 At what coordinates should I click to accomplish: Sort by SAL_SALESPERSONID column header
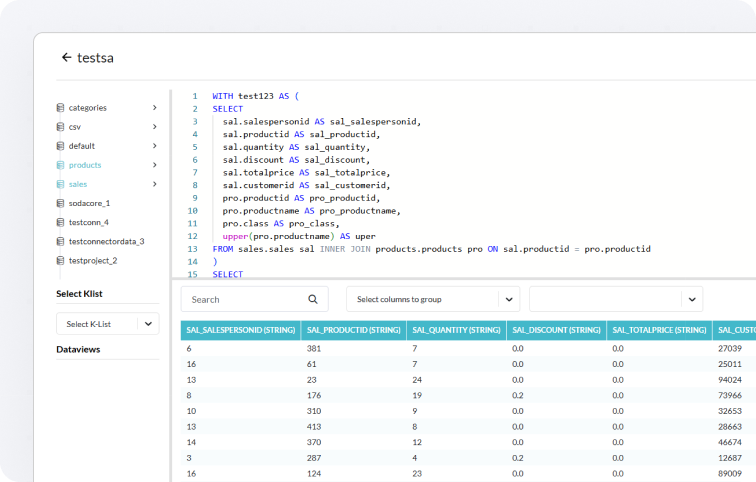point(240,330)
